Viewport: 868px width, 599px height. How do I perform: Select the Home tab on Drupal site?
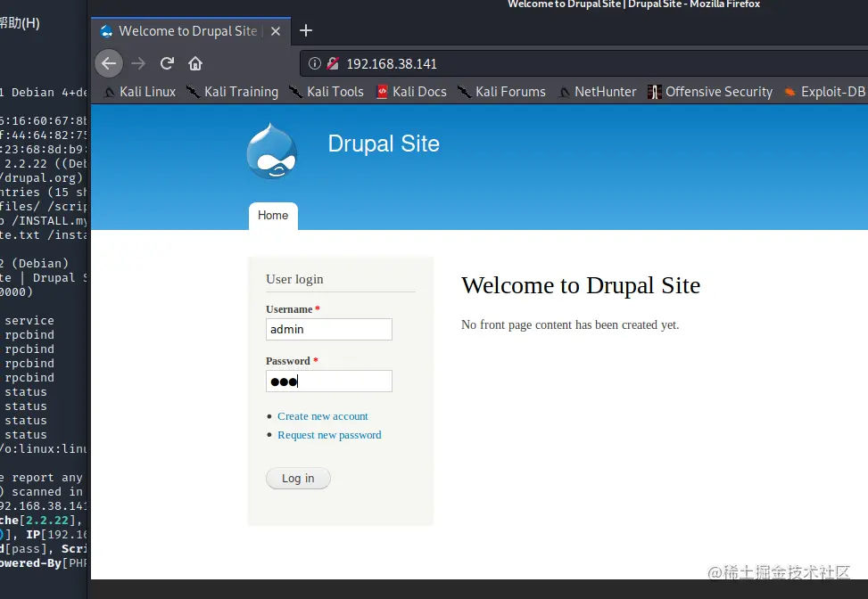(x=273, y=216)
